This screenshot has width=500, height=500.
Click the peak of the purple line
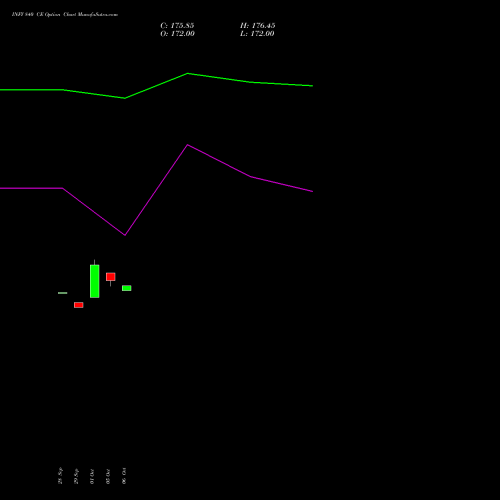(188, 145)
